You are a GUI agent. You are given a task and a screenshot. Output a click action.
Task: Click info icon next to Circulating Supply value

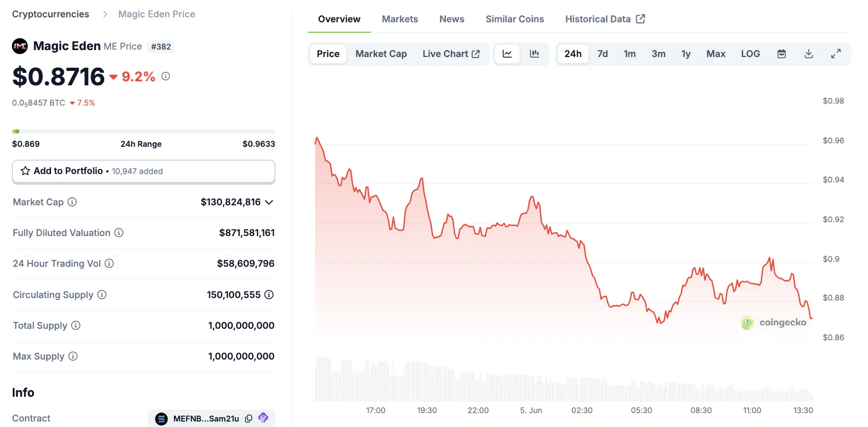[x=269, y=295]
